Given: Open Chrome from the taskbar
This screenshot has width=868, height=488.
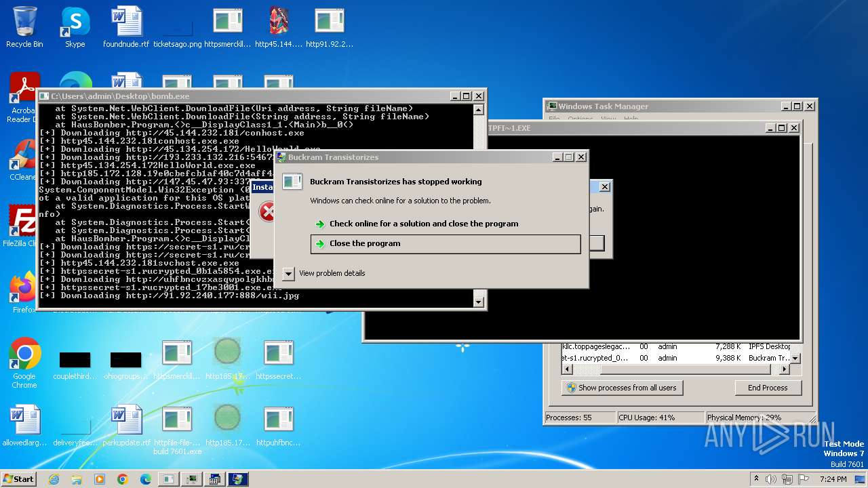Looking at the screenshot, I should point(123,479).
